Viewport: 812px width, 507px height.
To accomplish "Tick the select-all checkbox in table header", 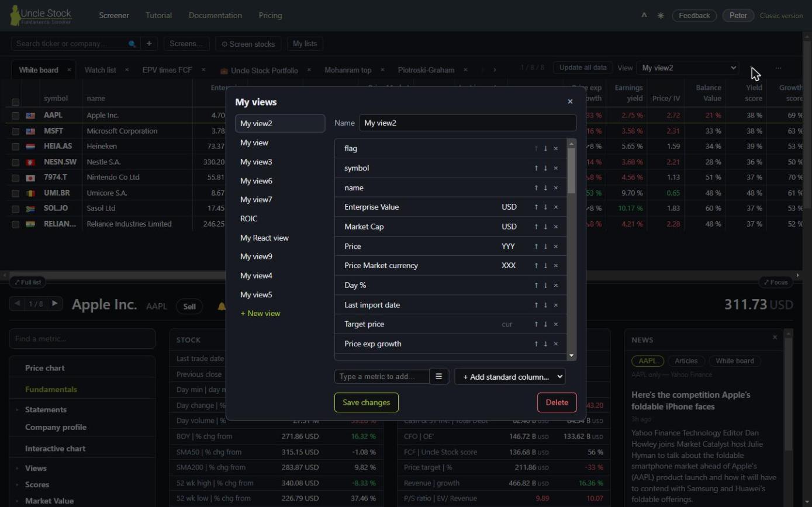I will [x=16, y=102].
